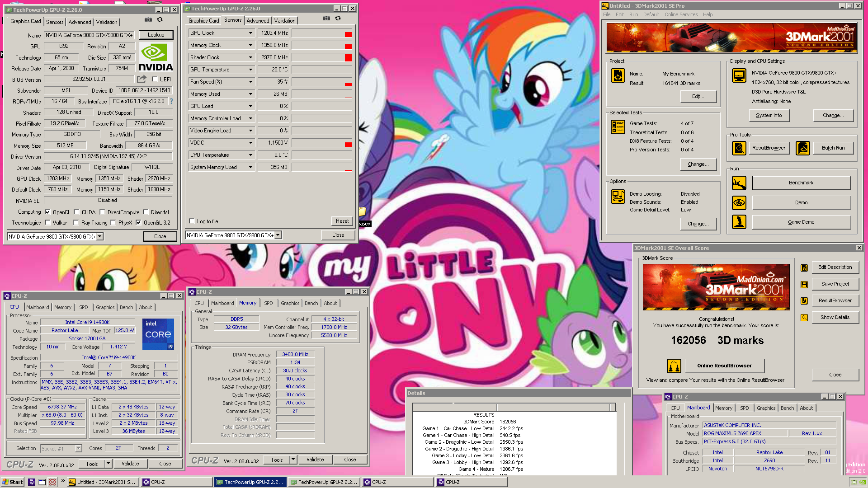Image resolution: width=868 pixels, height=488 pixels.
Task: Open the VDDC sensor dropdown
Action: (250, 143)
